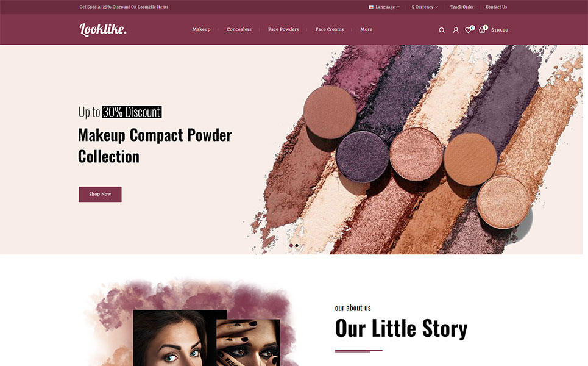Open the More menu in navigation
Viewport: 588px width, 366px height.
click(x=366, y=29)
